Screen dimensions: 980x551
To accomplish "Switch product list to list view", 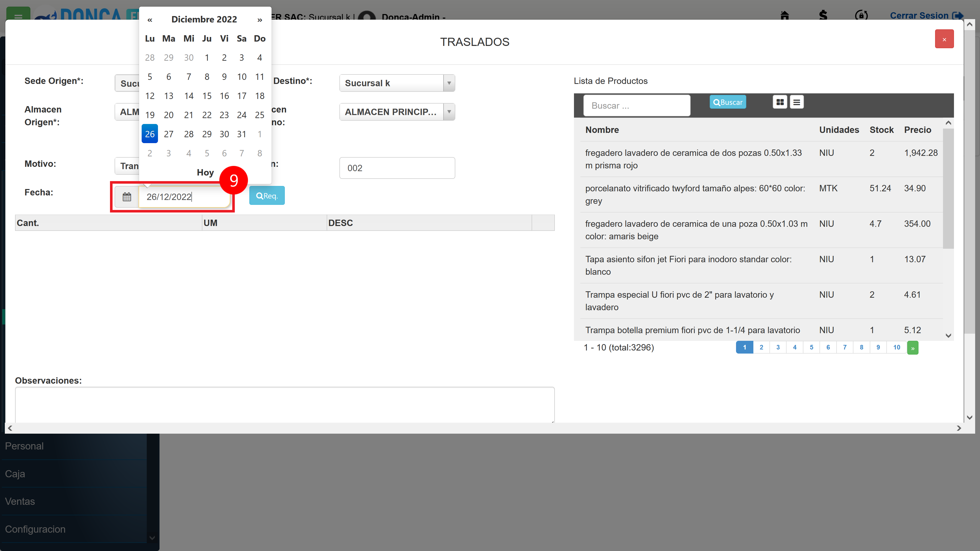I will [x=797, y=102].
